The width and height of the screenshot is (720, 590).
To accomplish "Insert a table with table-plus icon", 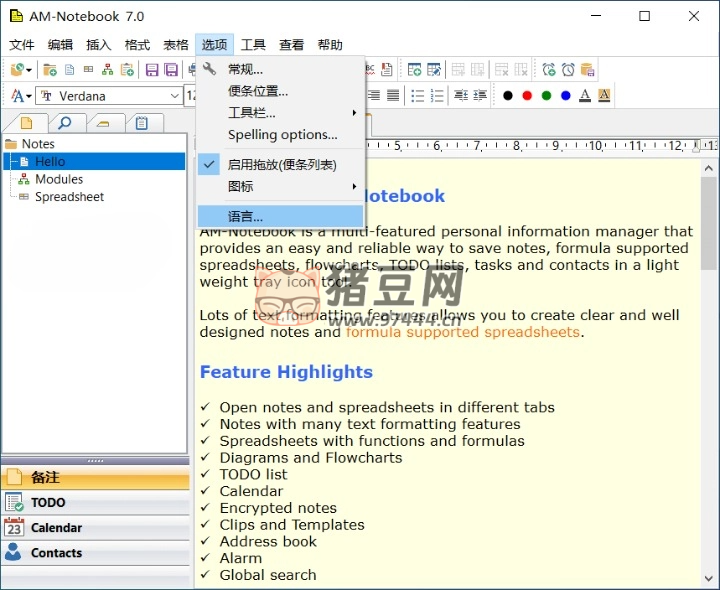I will click(x=414, y=70).
